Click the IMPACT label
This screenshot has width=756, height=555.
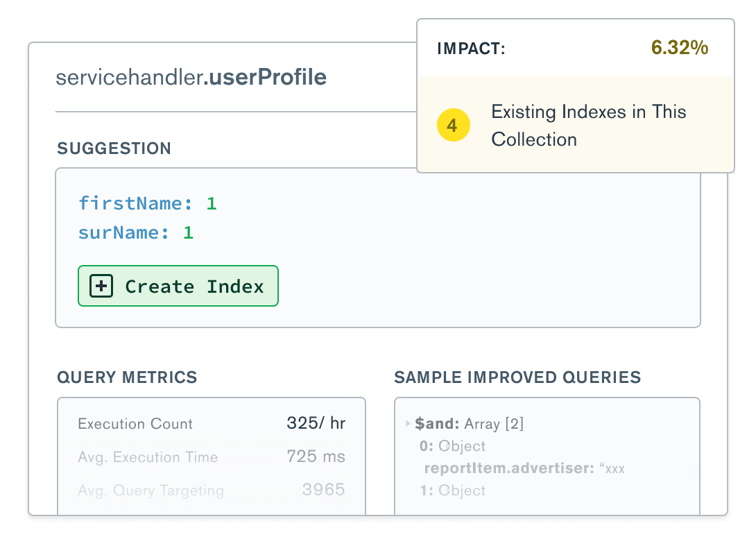point(471,49)
